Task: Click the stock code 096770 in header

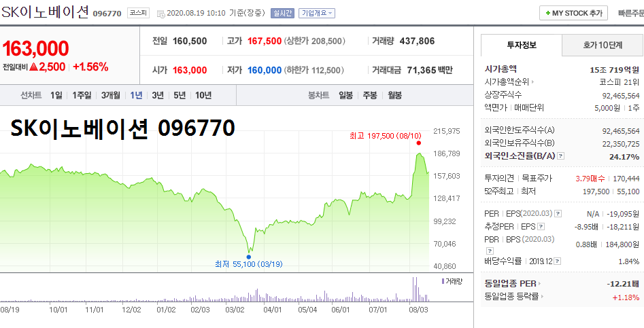Action: [x=107, y=14]
